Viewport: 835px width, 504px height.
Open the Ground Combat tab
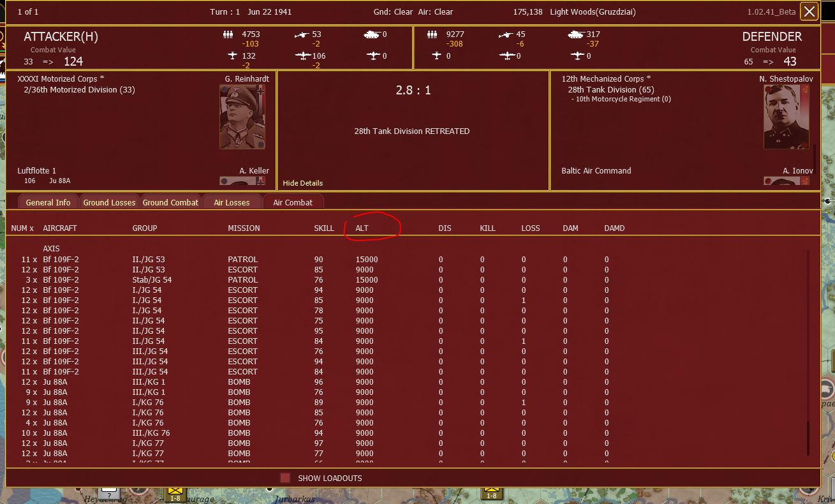[x=170, y=202]
